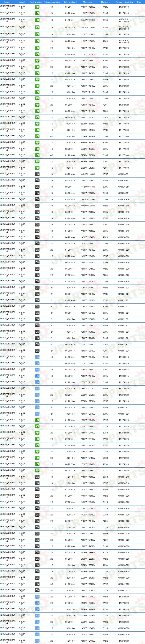Click ON diesel icon in 07.2018 118kW C205 row
This screenshot has height=644, width=145.
click(x=37, y=231)
